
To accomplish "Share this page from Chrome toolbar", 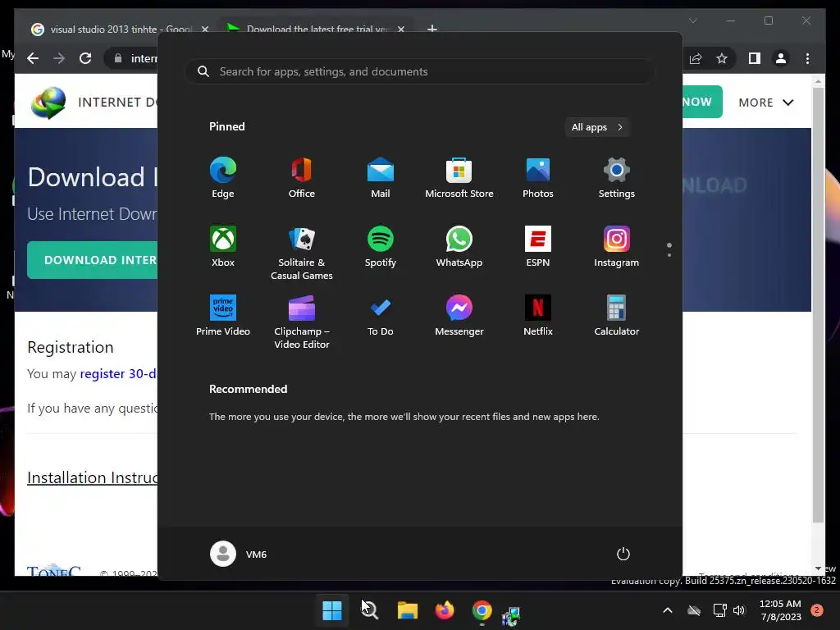I will pyautogui.click(x=696, y=58).
